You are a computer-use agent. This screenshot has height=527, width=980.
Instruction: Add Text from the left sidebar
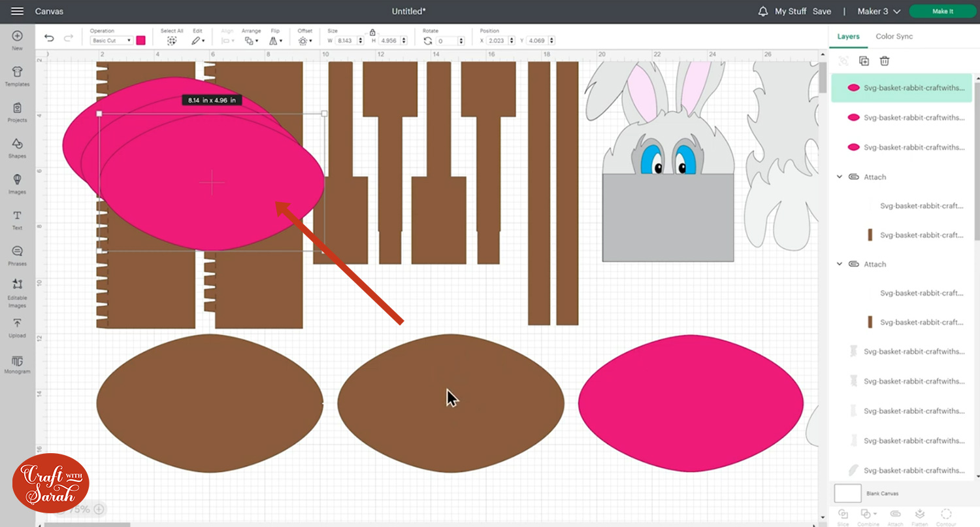[x=17, y=218]
